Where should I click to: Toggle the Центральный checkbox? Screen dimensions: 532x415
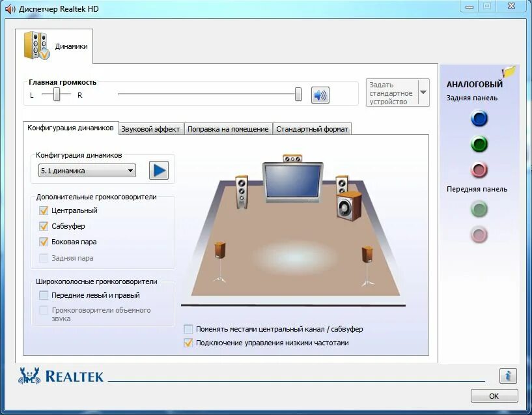point(44,210)
